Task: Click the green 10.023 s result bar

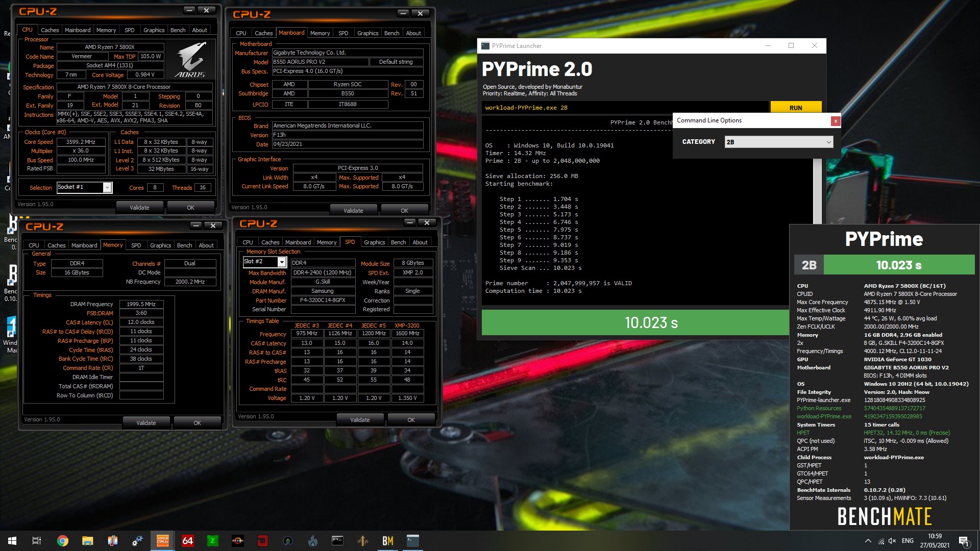Action: 635,323
